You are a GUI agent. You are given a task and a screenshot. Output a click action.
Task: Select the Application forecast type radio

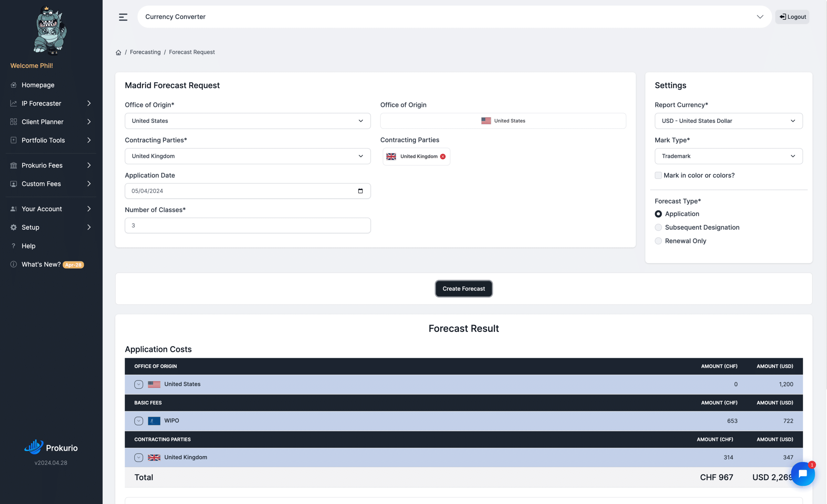(x=658, y=214)
